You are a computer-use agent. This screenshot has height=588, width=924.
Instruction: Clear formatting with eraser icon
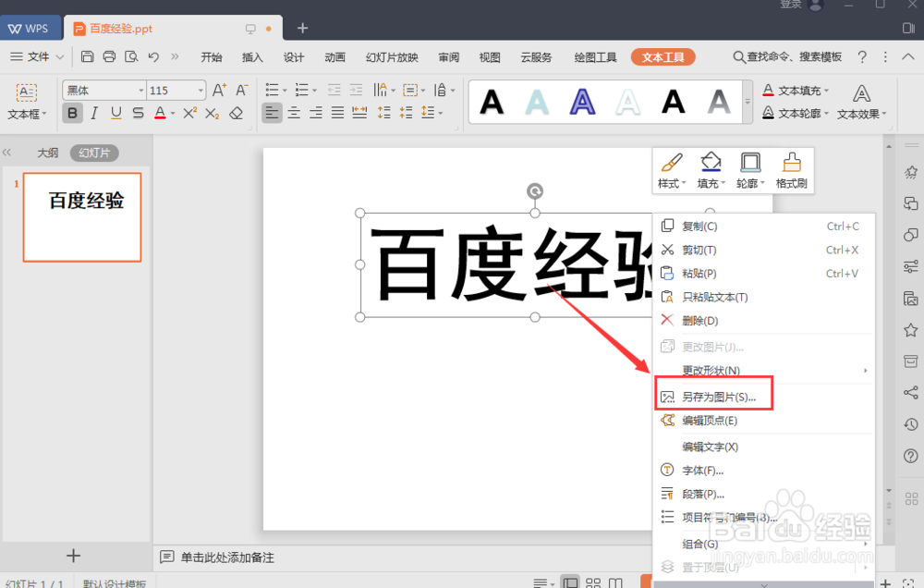click(237, 113)
